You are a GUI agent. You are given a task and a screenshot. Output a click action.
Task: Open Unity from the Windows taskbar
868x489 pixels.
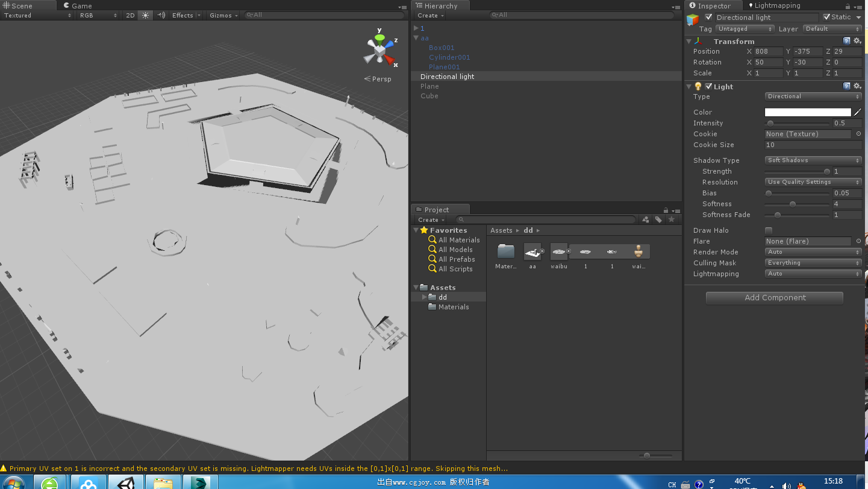point(126,483)
